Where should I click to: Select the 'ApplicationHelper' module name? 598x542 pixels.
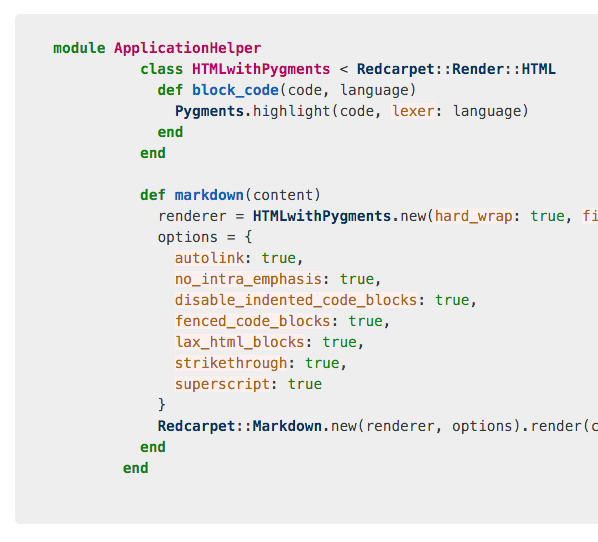tap(187, 48)
